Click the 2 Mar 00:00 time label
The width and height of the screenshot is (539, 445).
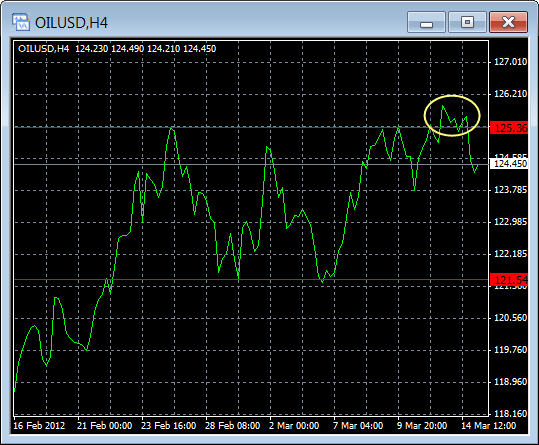(294, 426)
